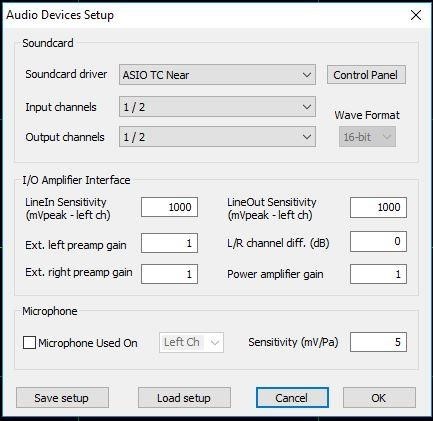Click the Control Panel button
The width and height of the screenshot is (433, 421).
pyautogui.click(x=366, y=75)
